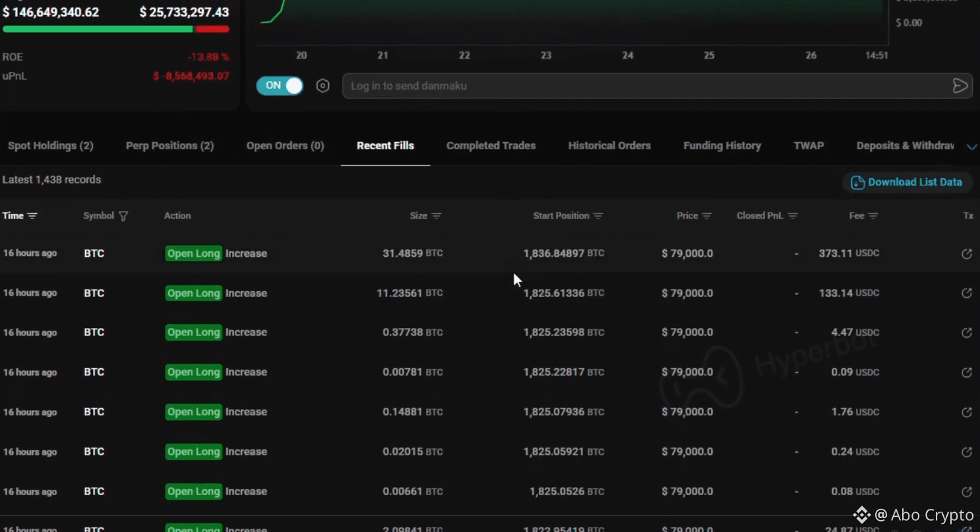The image size is (980, 532).
Task: Click Open Long badge in 0.37738 BTC row
Action: pos(194,333)
